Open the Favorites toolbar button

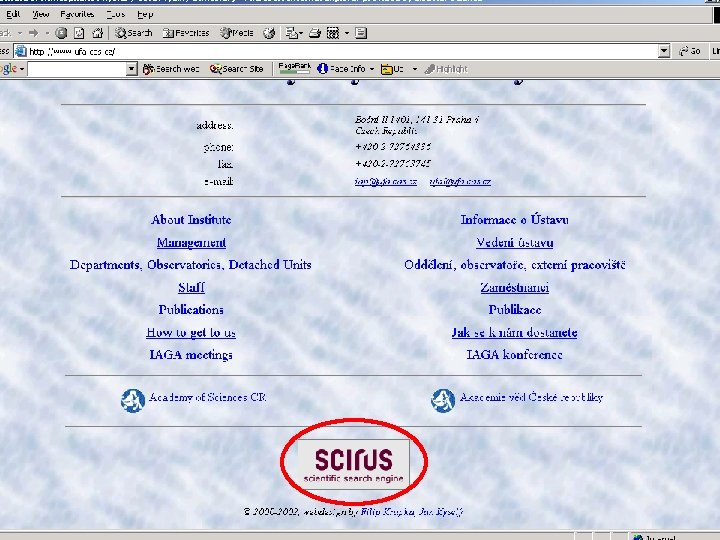[x=186, y=33]
